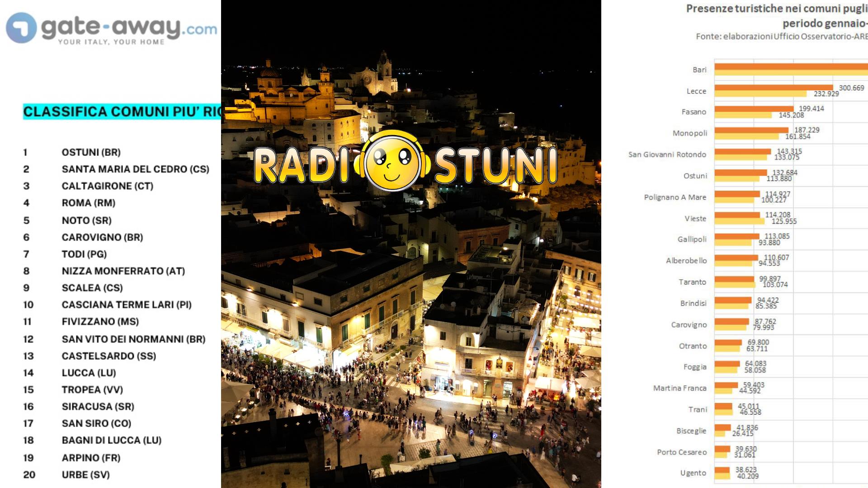Click the Fasano value label 199.414
The image size is (868, 488).
coord(811,108)
